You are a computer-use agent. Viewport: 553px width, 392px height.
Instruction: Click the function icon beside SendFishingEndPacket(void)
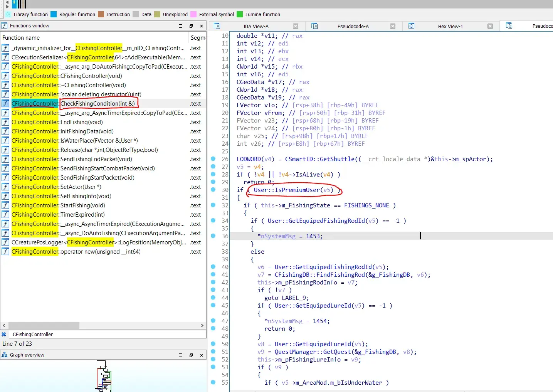(x=5, y=159)
